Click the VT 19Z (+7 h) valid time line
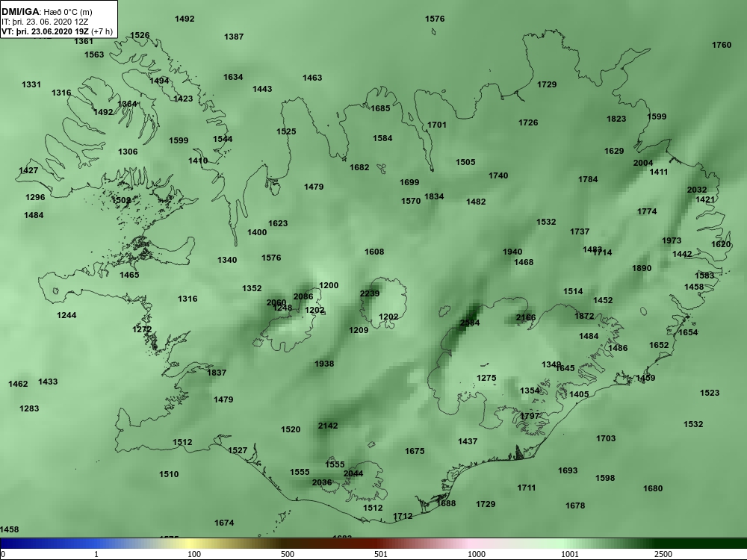747x560 pixels. pos(58,31)
